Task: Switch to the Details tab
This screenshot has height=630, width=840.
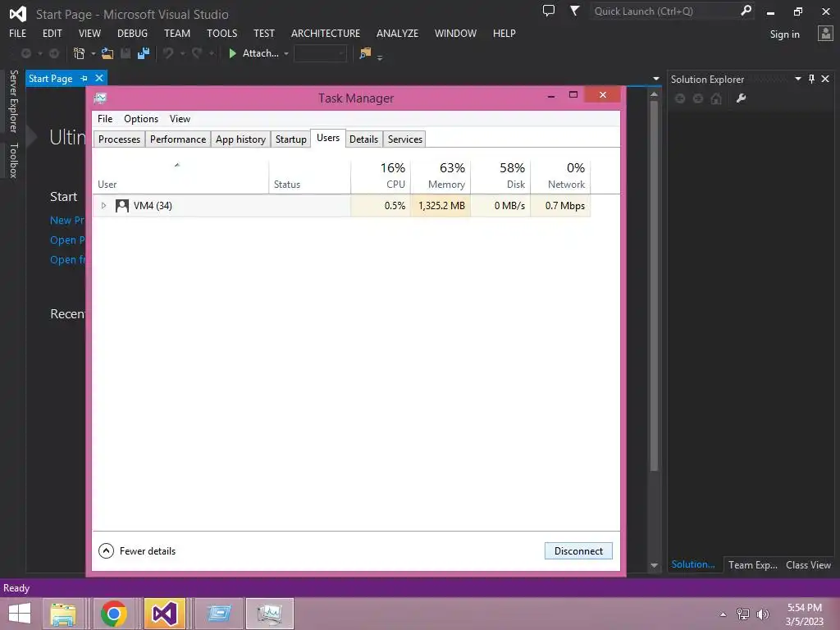Action: pos(363,139)
